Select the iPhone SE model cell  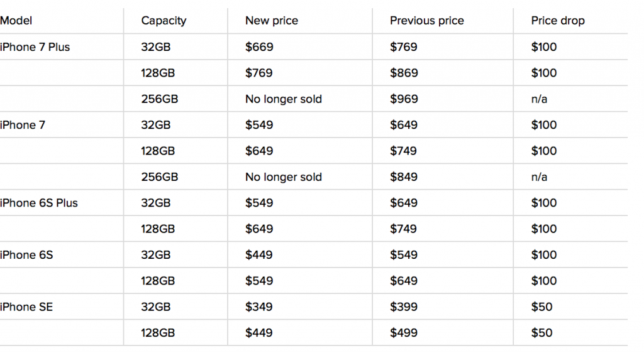(x=27, y=307)
